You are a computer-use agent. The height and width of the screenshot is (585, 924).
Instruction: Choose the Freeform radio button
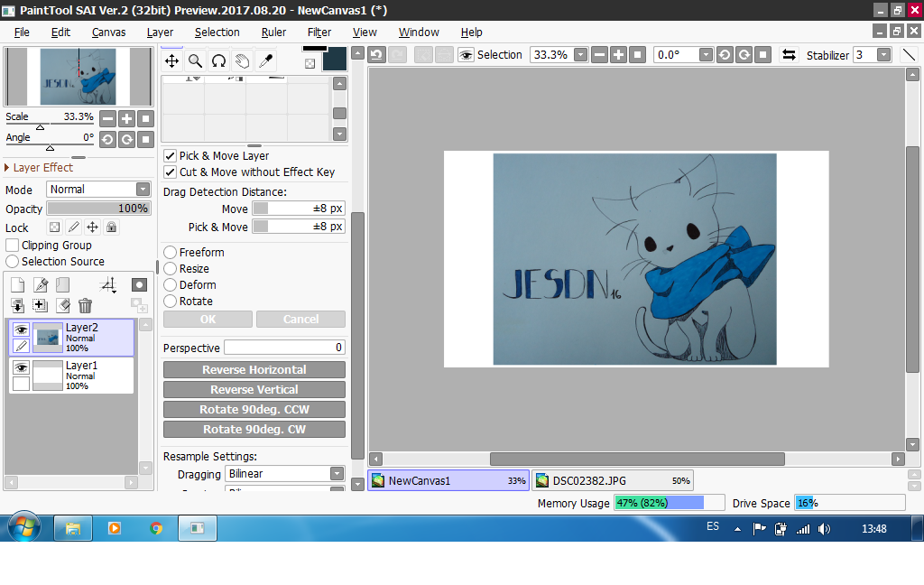click(170, 253)
